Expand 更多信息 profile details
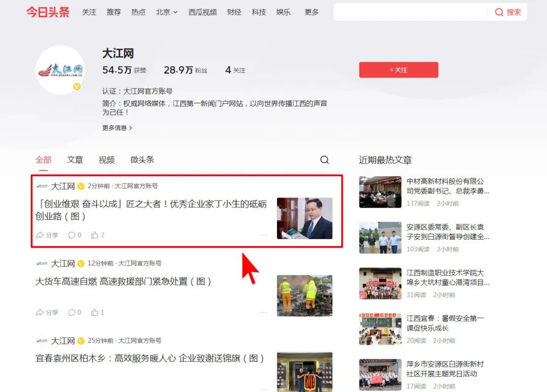The width and height of the screenshot is (547, 392). (x=116, y=128)
